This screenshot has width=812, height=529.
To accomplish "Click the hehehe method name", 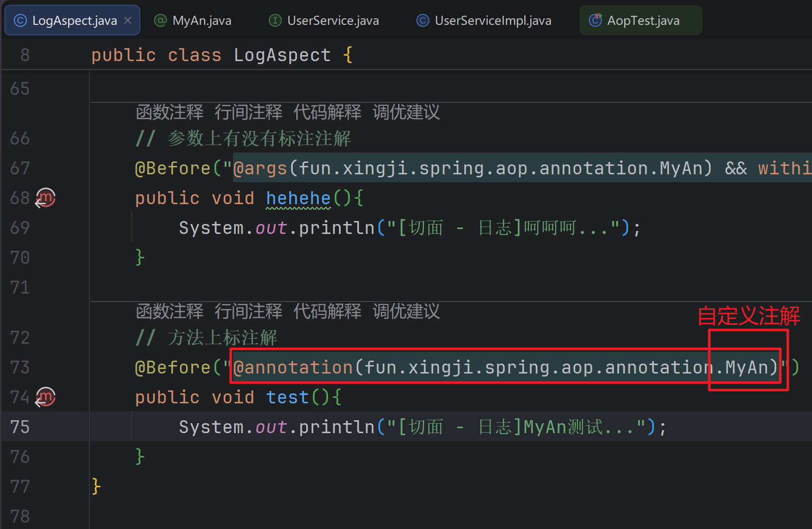I will pyautogui.click(x=298, y=198).
